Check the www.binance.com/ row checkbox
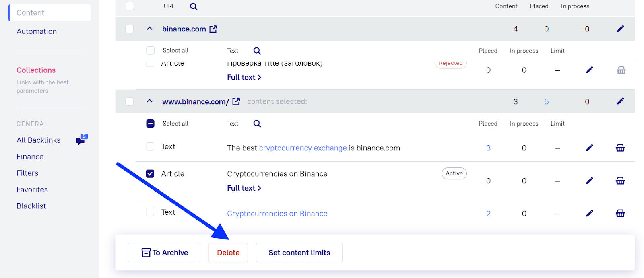This screenshot has width=644, height=278. [130, 101]
